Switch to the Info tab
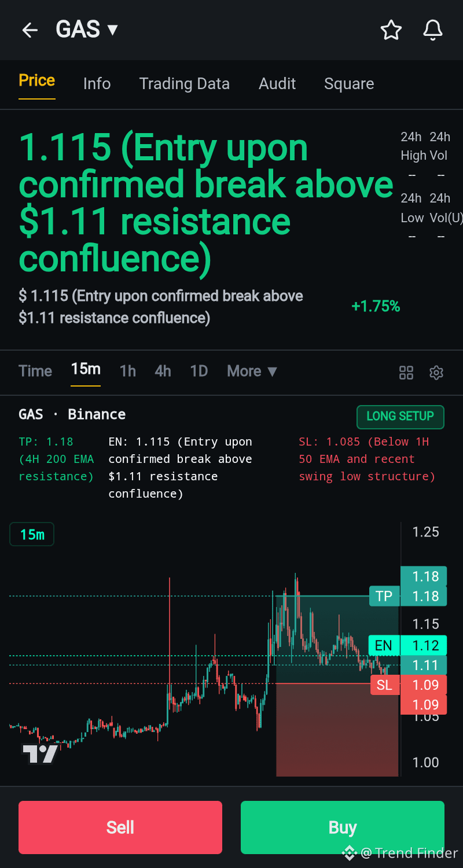This screenshot has width=463, height=868. 97,84
